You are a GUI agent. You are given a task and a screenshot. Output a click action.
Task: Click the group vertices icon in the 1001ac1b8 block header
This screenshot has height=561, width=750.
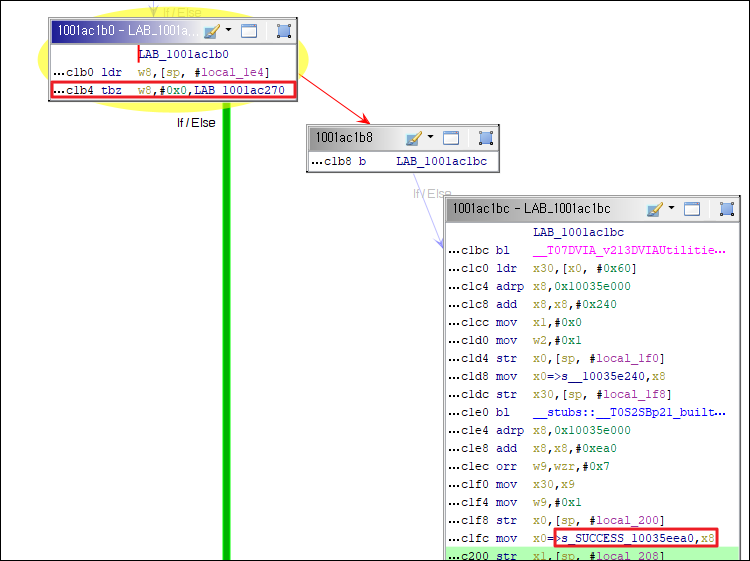(485, 138)
